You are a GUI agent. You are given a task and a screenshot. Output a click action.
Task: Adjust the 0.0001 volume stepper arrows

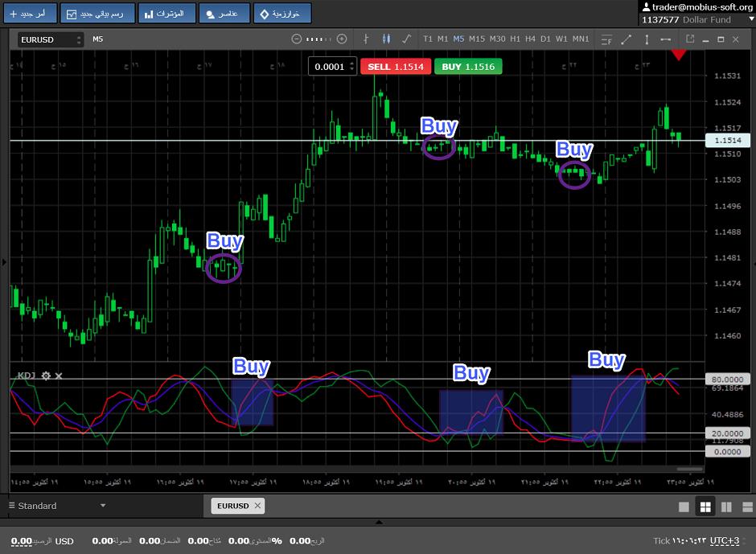(352, 67)
